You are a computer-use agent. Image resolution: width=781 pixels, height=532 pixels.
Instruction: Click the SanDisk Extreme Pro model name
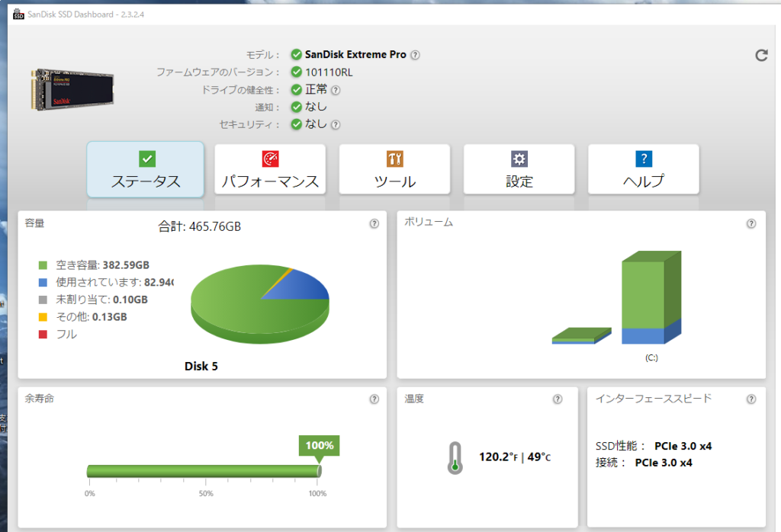click(x=355, y=55)
